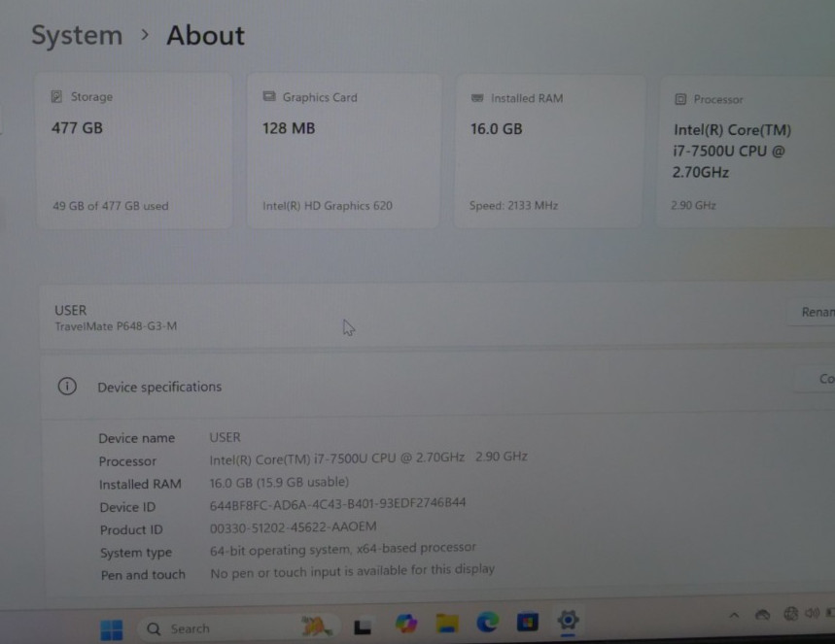Open network status tray icon
Viewport: 835px width, 644px height.
pyautogui.click(x=790, y=614)
